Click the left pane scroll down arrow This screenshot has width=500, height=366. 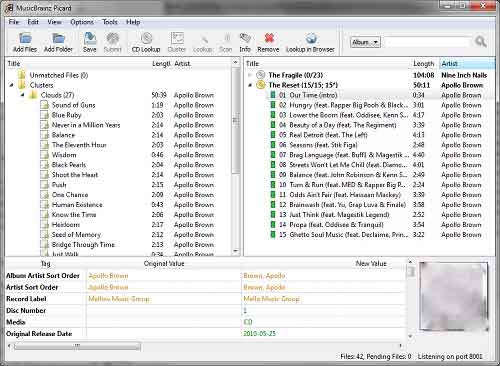point(236,251)
